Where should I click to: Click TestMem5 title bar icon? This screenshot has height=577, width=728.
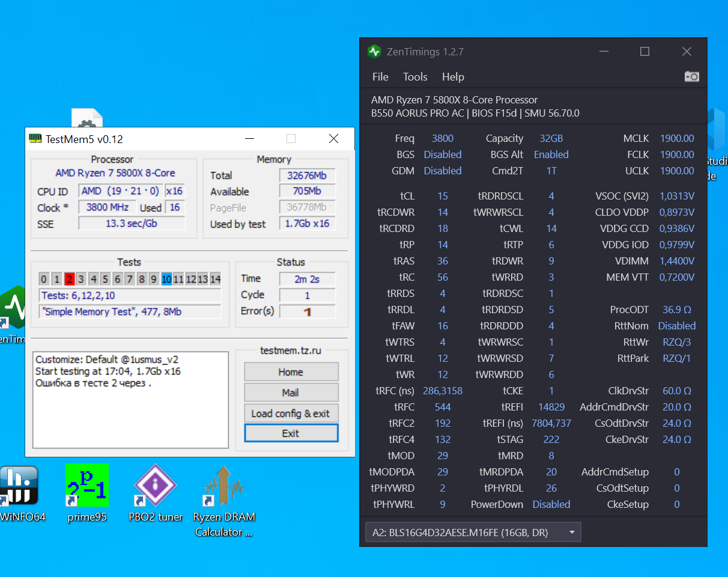36,139
